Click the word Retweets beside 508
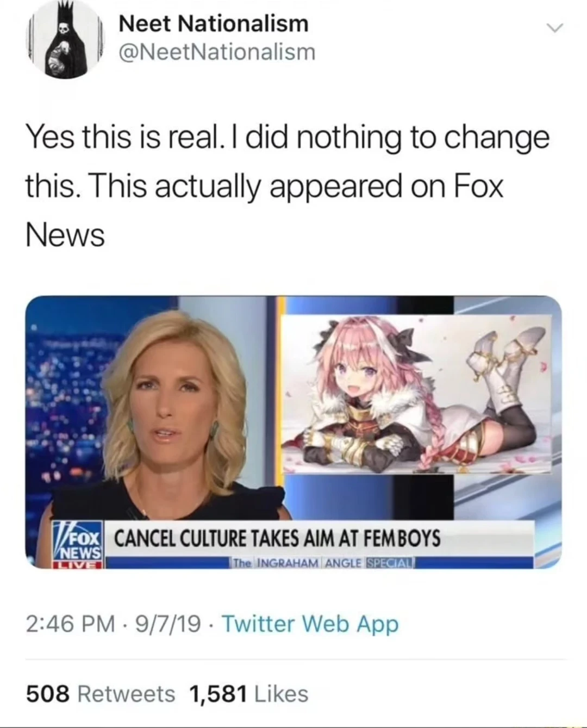 point(127,694)
